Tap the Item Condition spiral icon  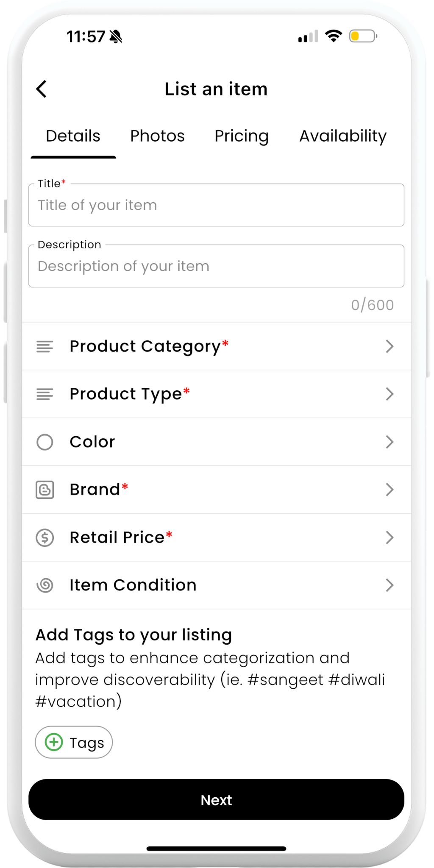tap(45, 585)
